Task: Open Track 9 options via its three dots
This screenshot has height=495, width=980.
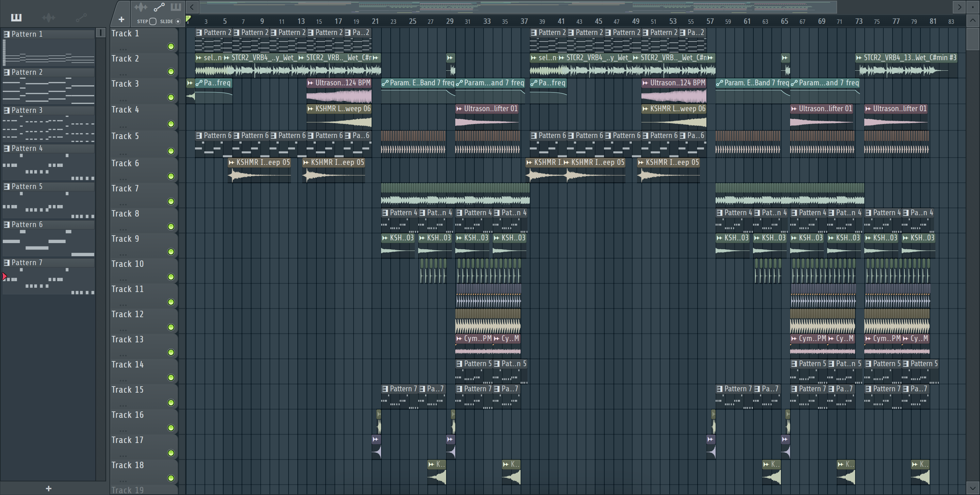Action: (122, 254)
